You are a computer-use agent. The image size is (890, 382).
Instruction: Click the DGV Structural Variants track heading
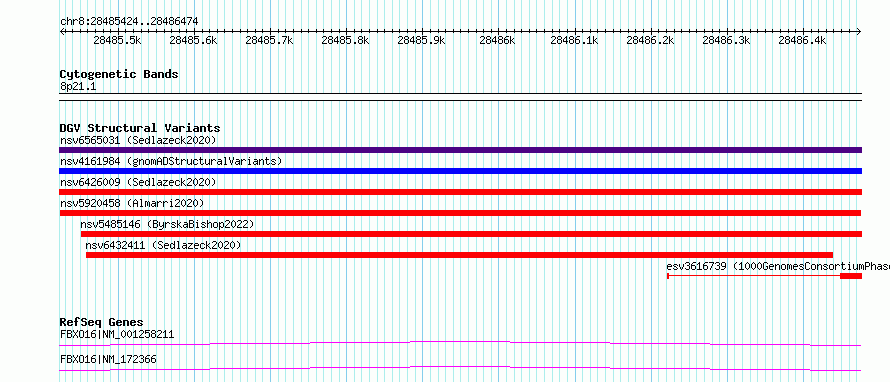click(x=140, y=128)
